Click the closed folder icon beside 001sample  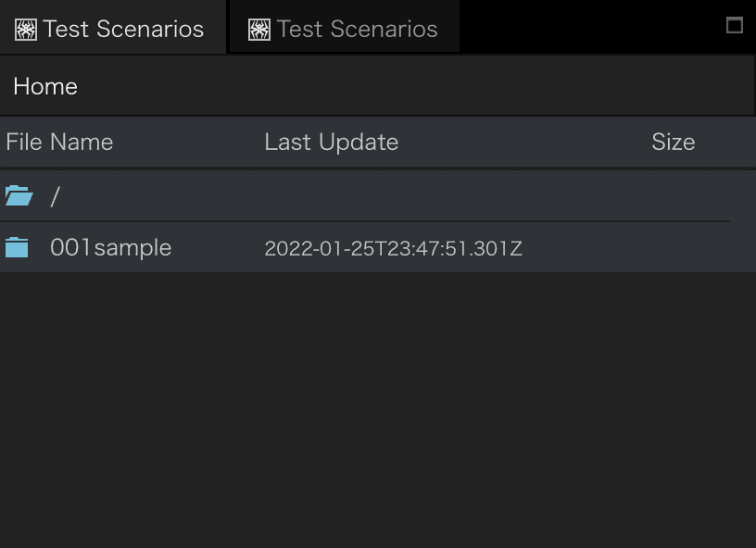coord(17,247)
